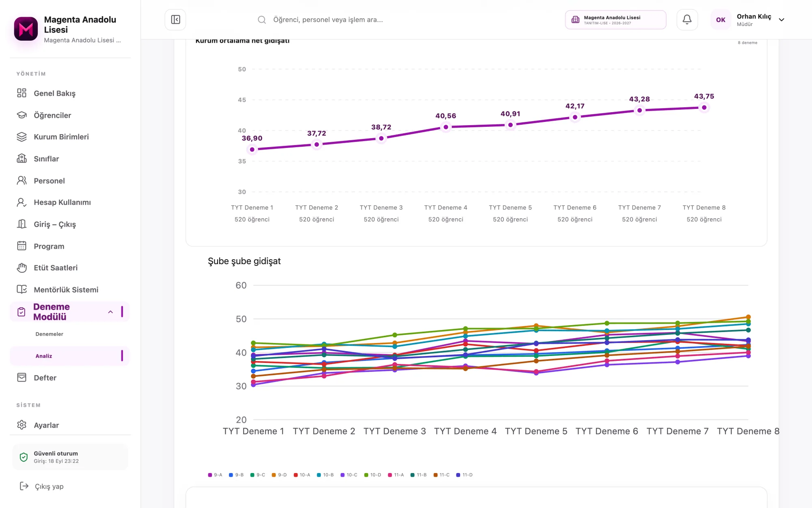Open the Mentörlük Sistemi book icon
This screenshot has width=812, height=508.
click(22, 289)
